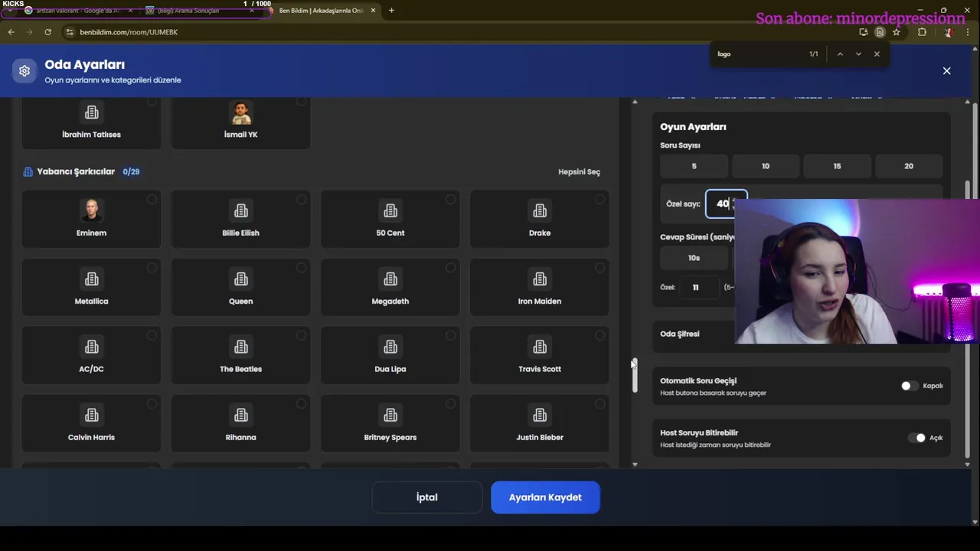
Task: Click the browser address bar URL
Action: pos(129,32)
